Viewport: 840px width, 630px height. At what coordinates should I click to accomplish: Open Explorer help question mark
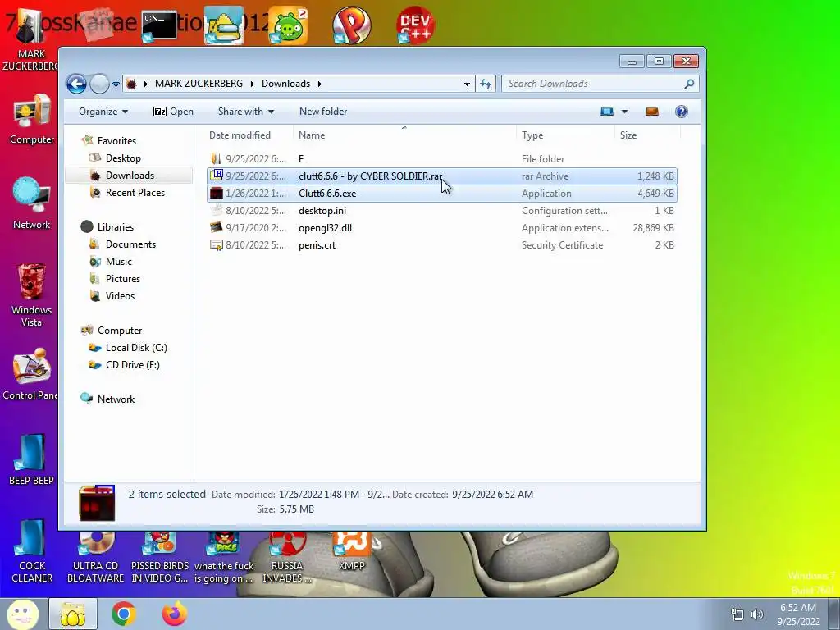(x=682, y=112)
